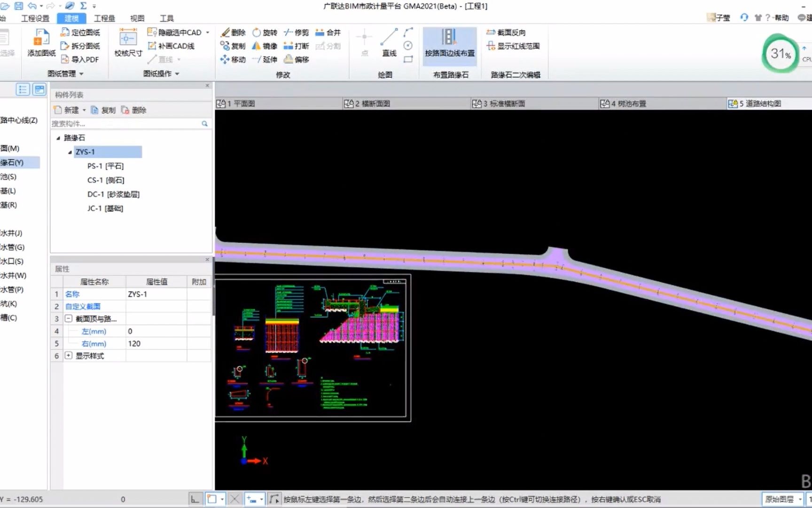Click the 补画CAD线 tool

pyautogui.click(x=171, y=46)
